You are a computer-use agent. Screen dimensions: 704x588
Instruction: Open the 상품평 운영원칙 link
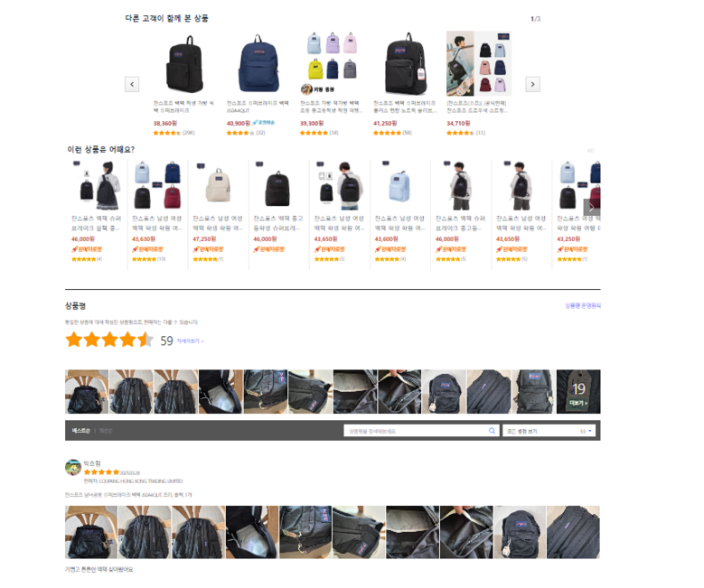pyautogui.click(x=583, y=305)
